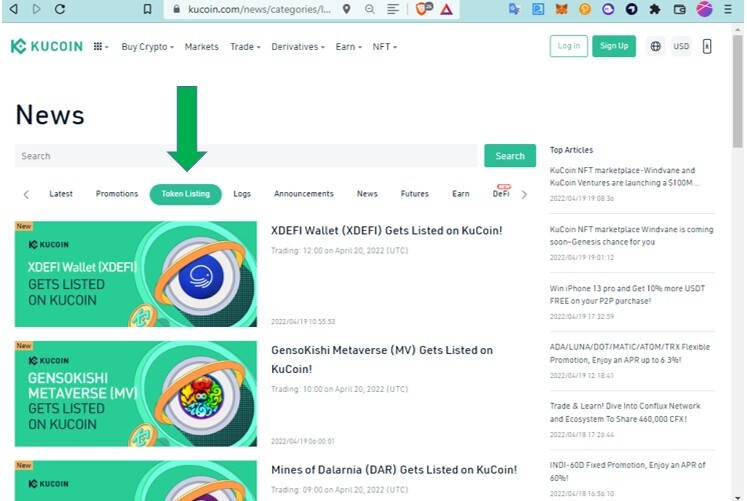Select the News category tab
Screen dimensions: 747x501
tap(367, 194)
